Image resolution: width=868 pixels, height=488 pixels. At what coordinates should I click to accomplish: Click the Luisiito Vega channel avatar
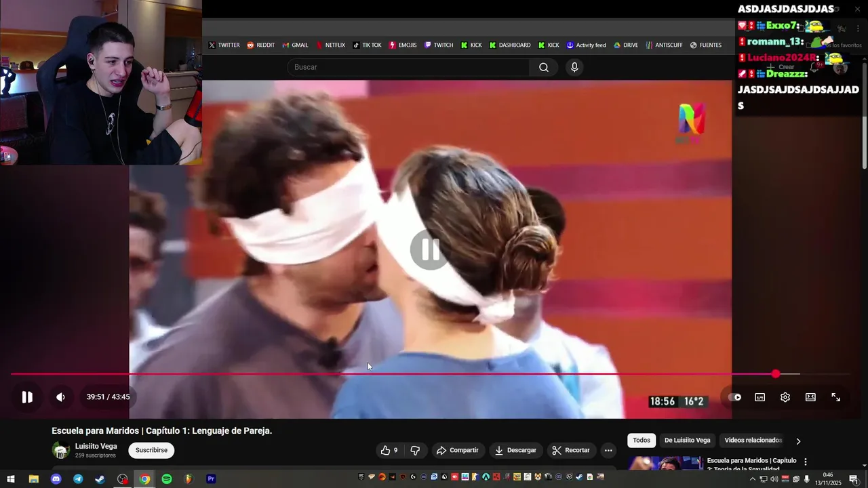click(61, 450)
